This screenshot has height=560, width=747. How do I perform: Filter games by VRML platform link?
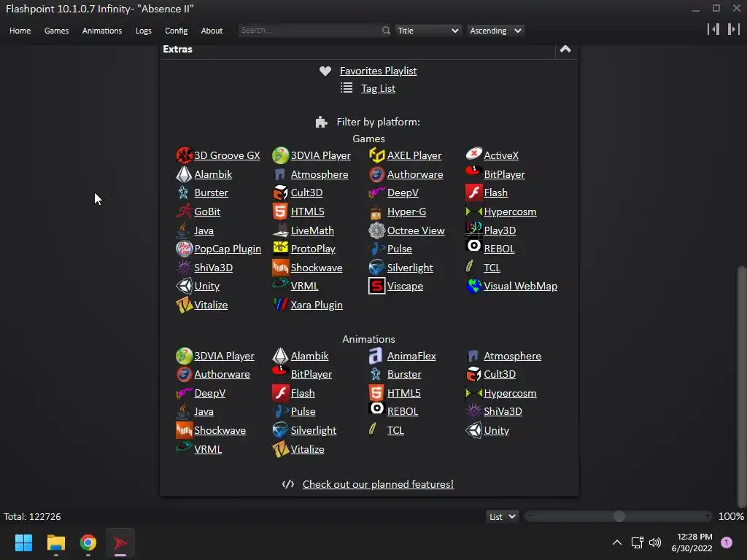304,286
